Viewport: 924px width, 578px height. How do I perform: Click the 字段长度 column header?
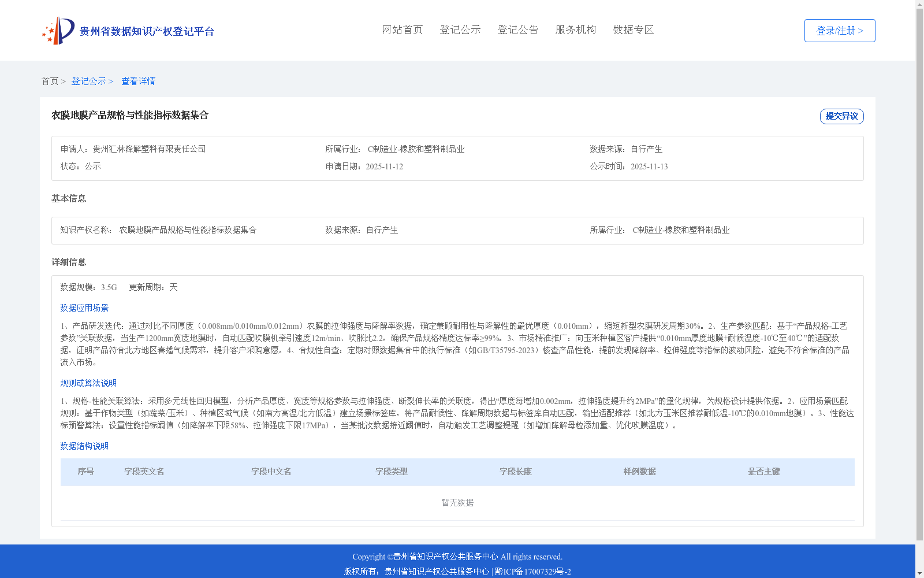point(516,472)
